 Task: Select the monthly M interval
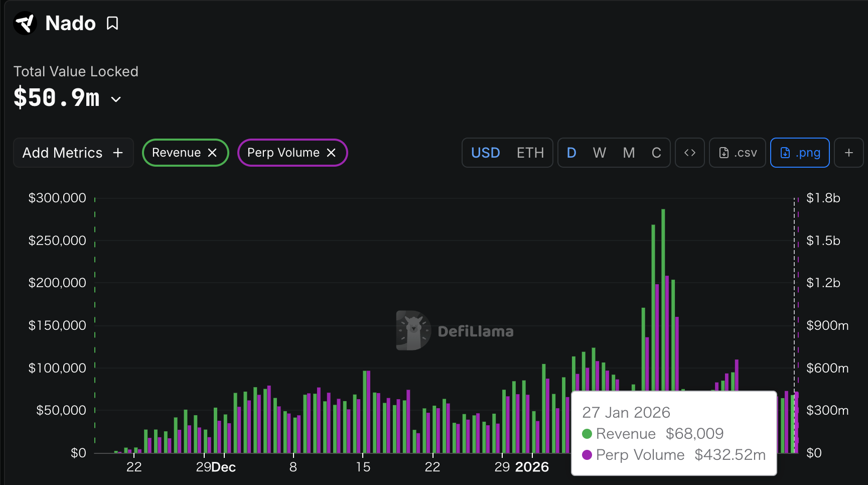pyautogui.click(x=629, y=153)
